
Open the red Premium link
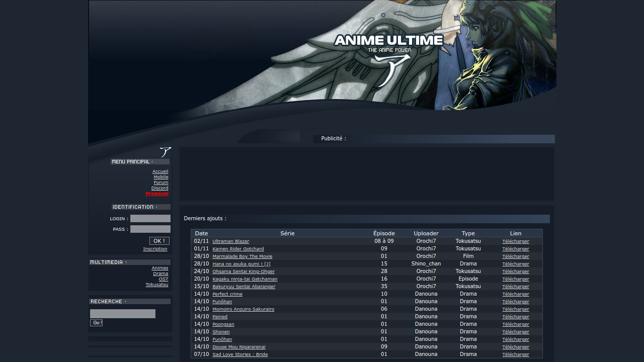157,194
